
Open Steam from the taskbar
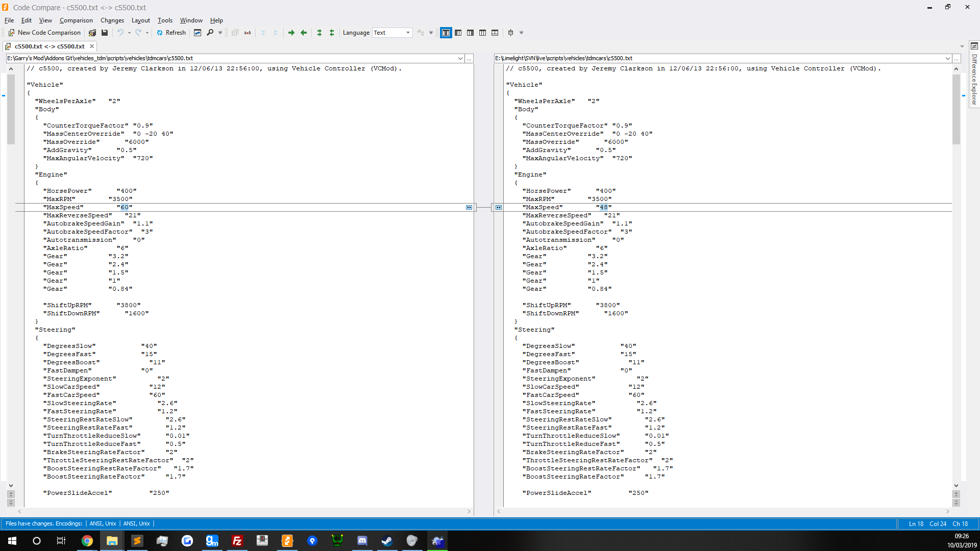click(x=387, y=541)
